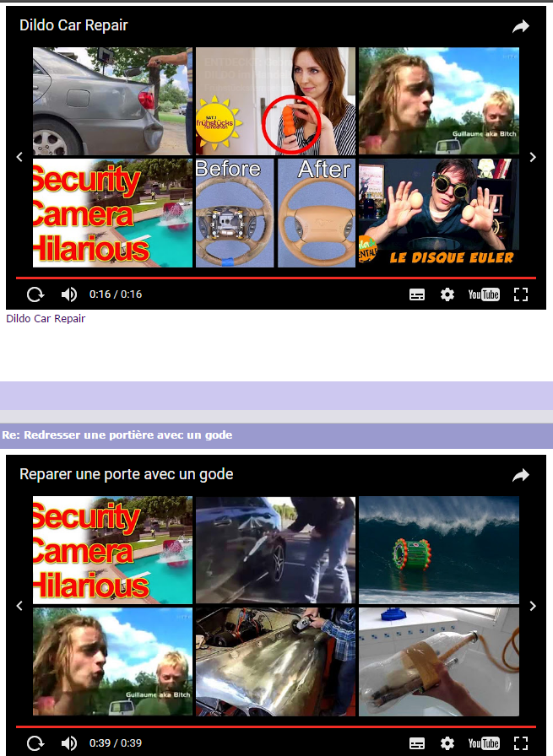Mute the bottom video volume

(68, 743)
